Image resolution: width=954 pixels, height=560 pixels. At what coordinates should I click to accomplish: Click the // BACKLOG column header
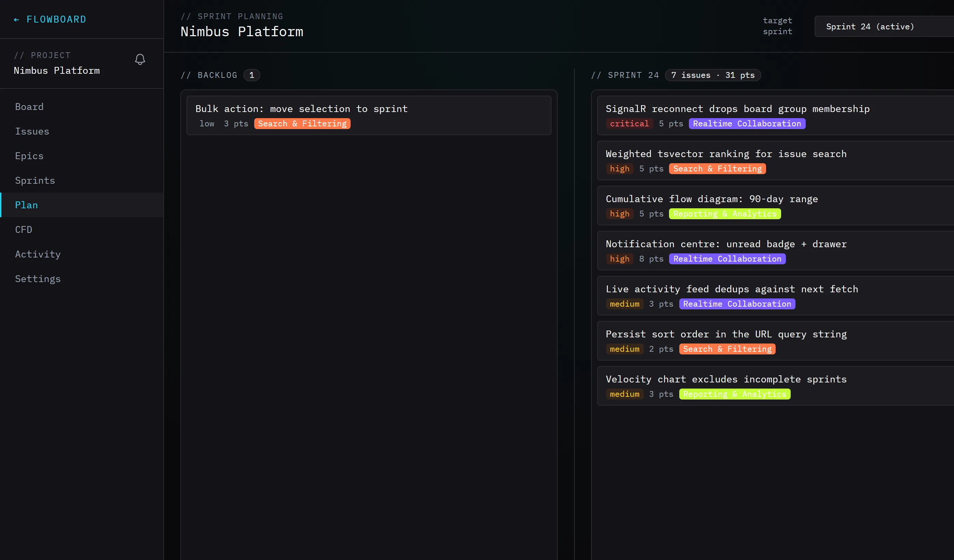209,75
